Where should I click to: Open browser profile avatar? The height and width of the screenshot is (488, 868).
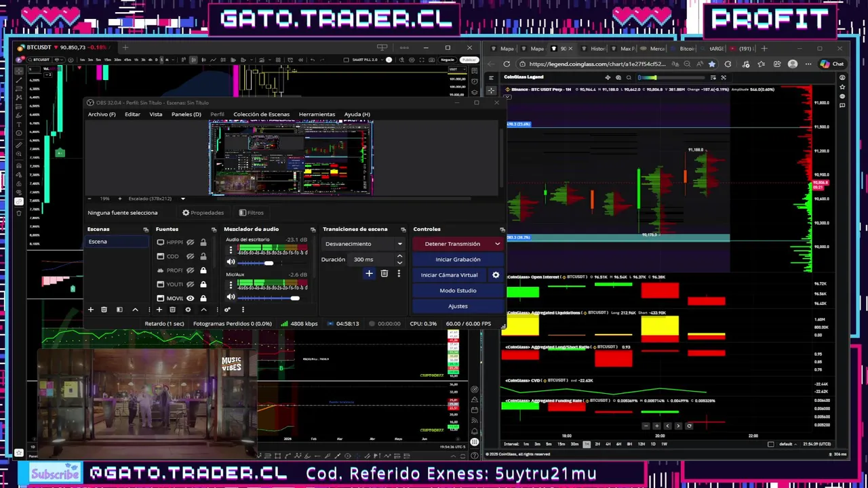click(x=793, y=64)
